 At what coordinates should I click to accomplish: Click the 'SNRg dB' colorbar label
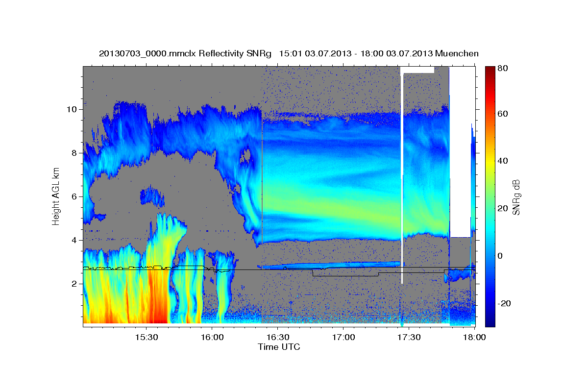(516, 197)
